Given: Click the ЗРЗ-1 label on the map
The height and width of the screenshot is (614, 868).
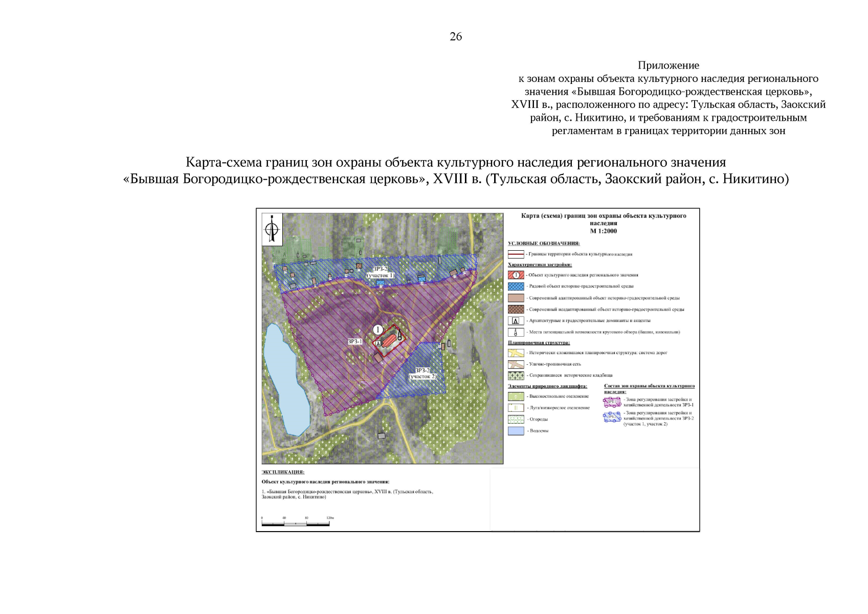Looking at the screenshot, I should click(x=355, y=341).
